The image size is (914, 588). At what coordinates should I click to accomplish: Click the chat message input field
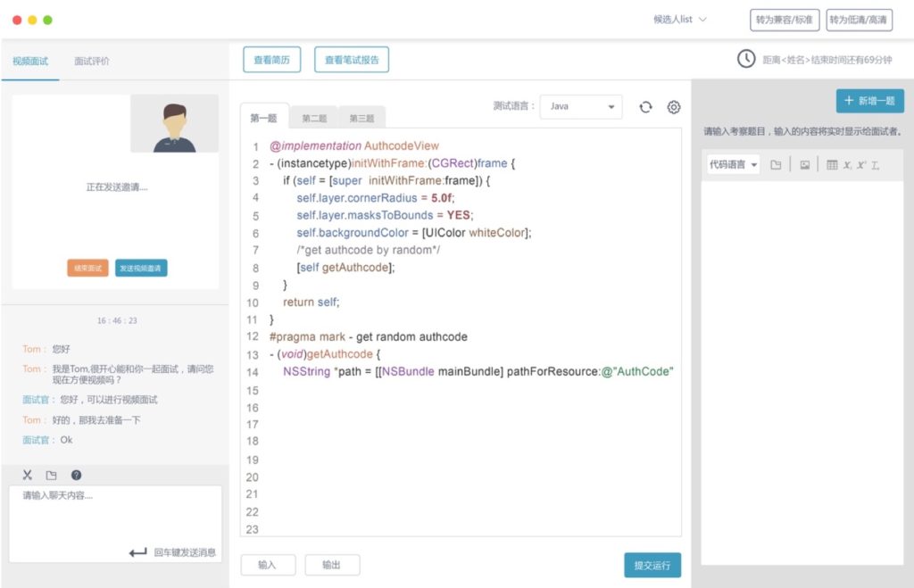[x=115, y=513]
